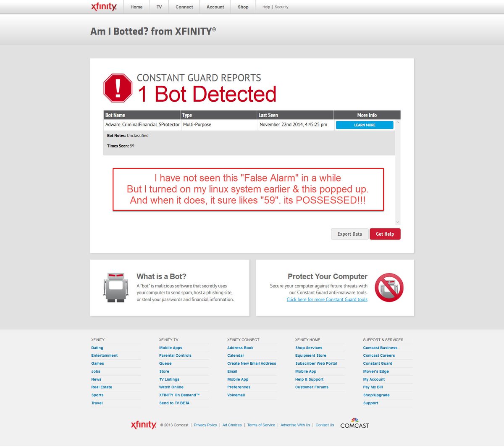
Task: Open the Privacy Policy link
Action: tap(205, 425)
